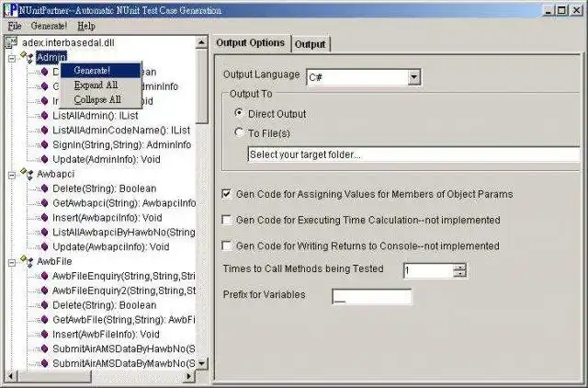Collapse the Admin tree node
Image resolution: width=588 pixels, height=388 pixels.
pos(12,59)
